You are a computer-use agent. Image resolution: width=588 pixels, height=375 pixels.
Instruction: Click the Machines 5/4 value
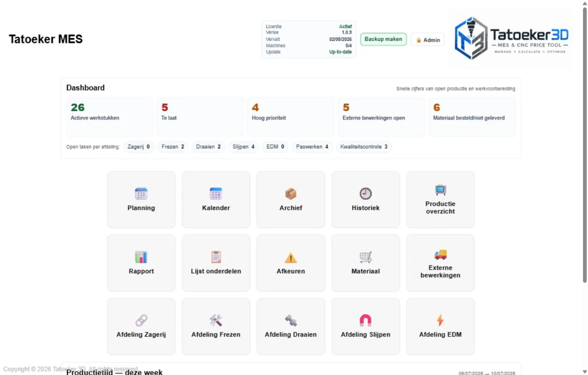[349, 46]
